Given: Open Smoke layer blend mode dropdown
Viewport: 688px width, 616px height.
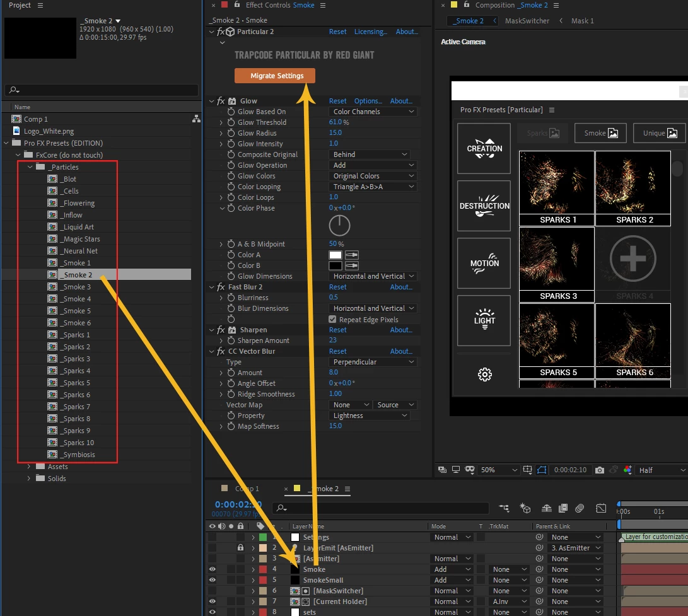Looking at the screenshot, I should tap(452, 569).
